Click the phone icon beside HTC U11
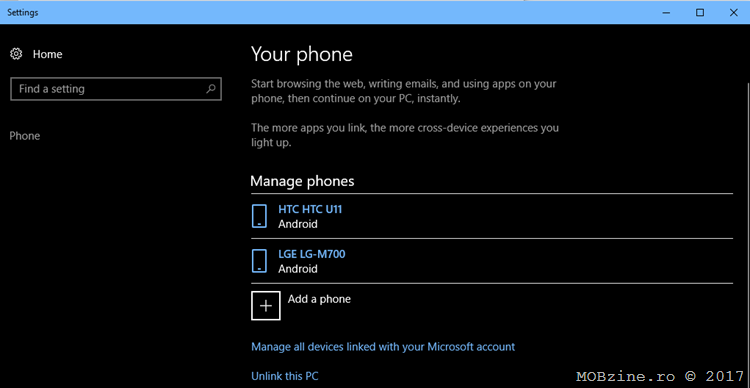The height and width of the screenshot is (388, 750). (x=259, y=216)
